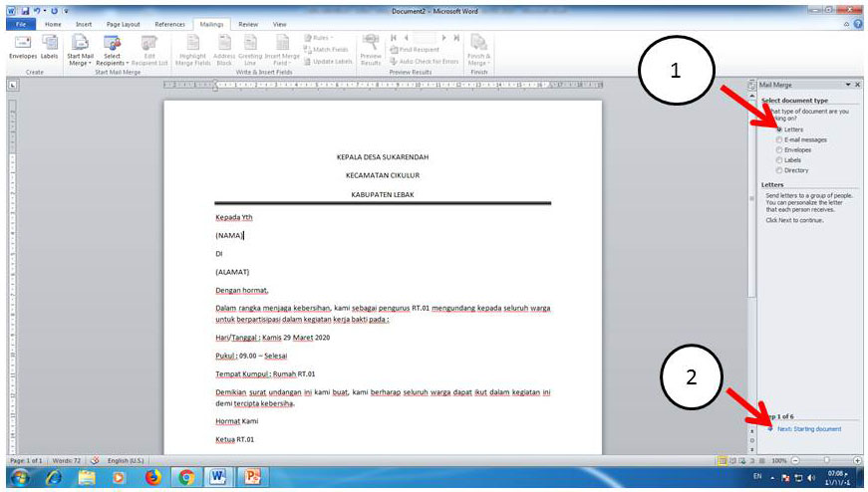Go to next record arrow
The image size is (868, 492).
pyautogui.click(x=443, y=38)
